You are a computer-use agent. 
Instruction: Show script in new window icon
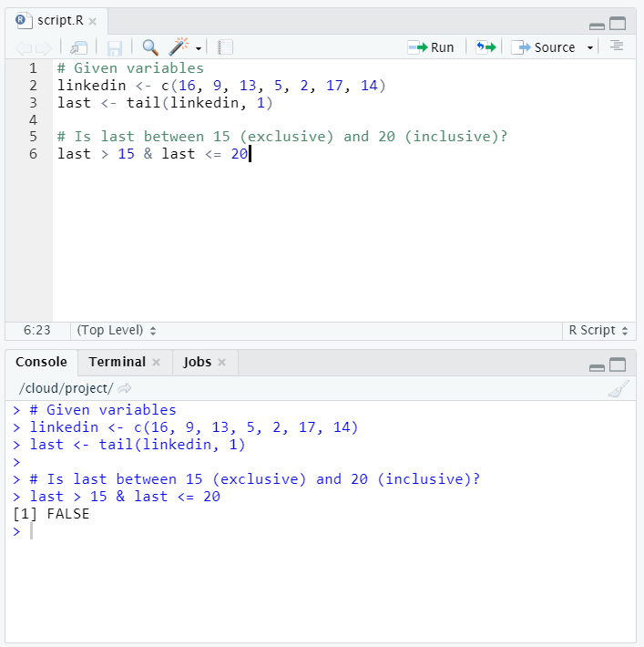click(78, 48)
